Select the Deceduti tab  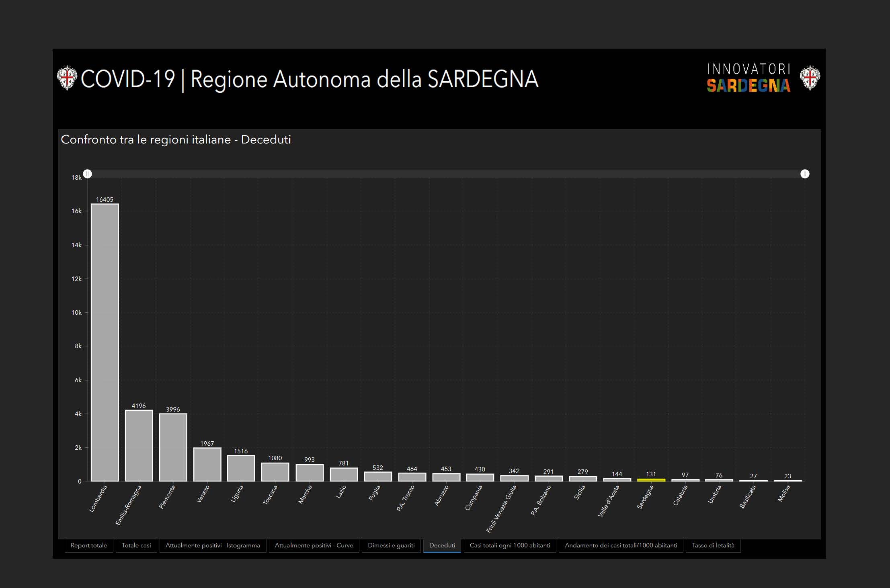click(x=442, y=545)
